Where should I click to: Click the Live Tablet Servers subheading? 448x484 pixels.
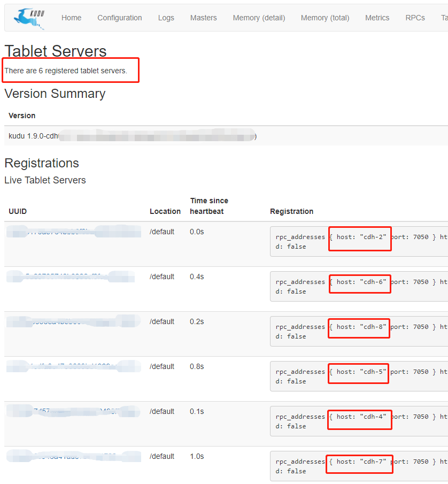[45, 180]
